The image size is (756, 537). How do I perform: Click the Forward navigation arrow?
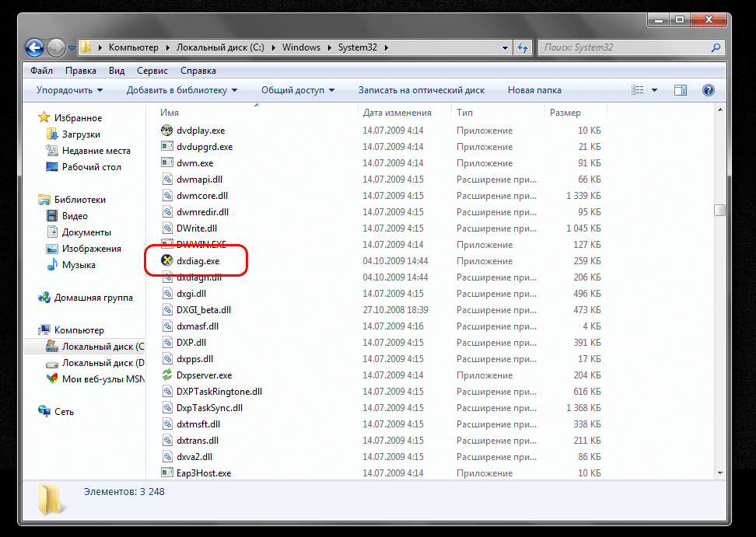coord(57,47)
